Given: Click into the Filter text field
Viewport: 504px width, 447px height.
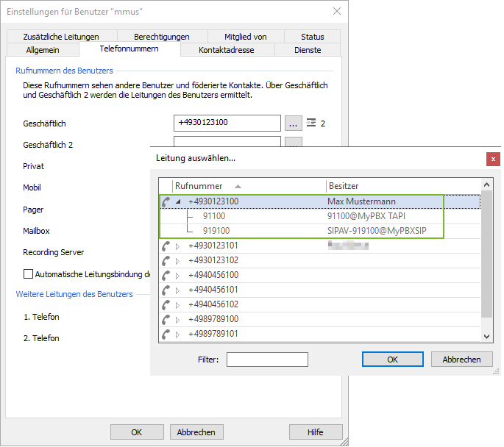Looking at the screenshot, I should click(267, 360).
